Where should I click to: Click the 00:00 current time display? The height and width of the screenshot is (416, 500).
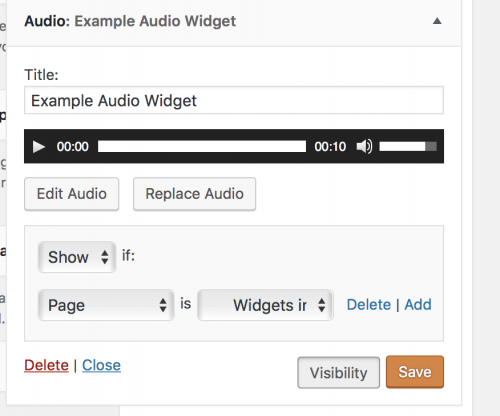click(x=73, y=147)
